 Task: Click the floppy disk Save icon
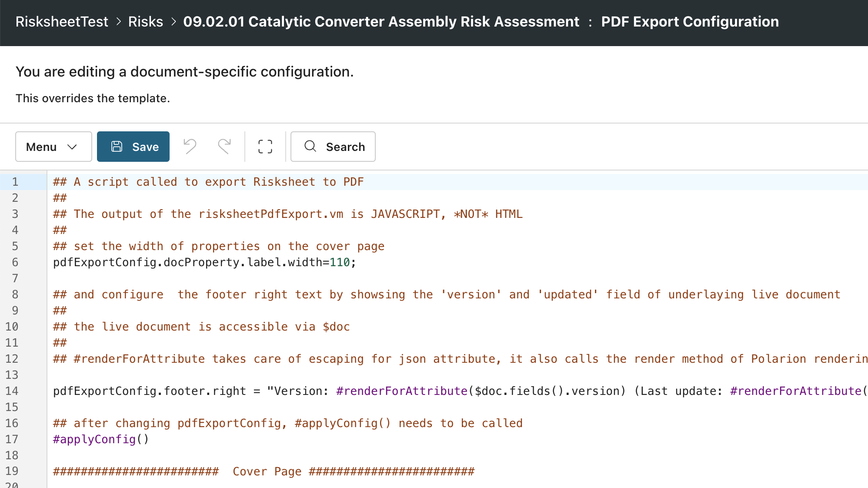pyautogui.click(x=117, y=147)
